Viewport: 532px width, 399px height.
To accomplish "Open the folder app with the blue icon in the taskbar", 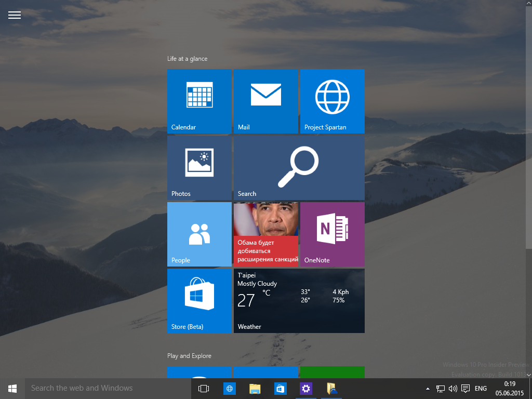I will 331,389.
